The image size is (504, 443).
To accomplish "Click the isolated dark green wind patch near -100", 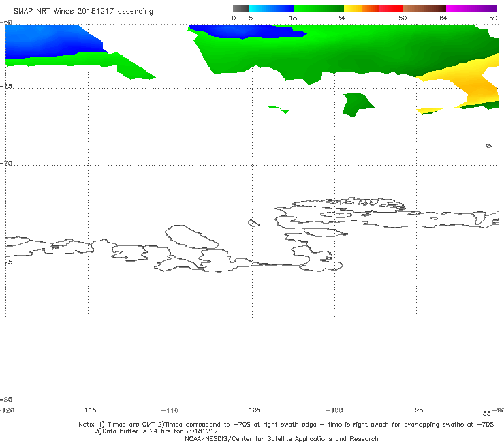I will (358, 104).
